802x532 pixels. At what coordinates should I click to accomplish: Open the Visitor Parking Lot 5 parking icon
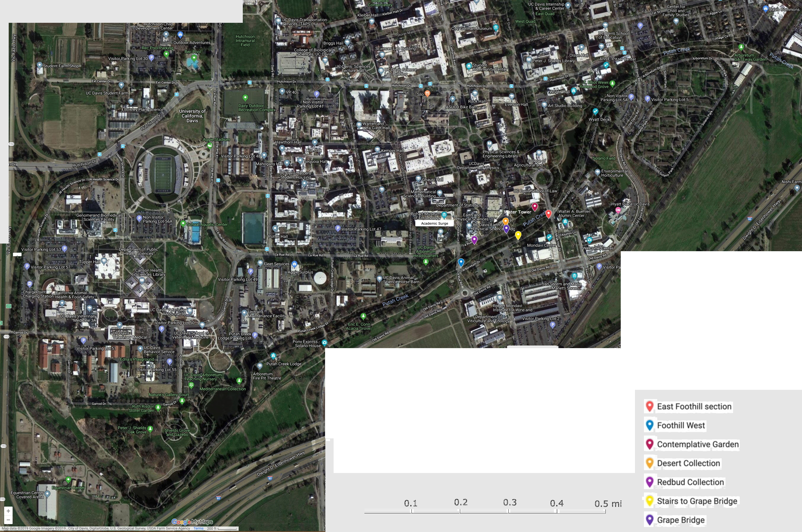(647, 99)
